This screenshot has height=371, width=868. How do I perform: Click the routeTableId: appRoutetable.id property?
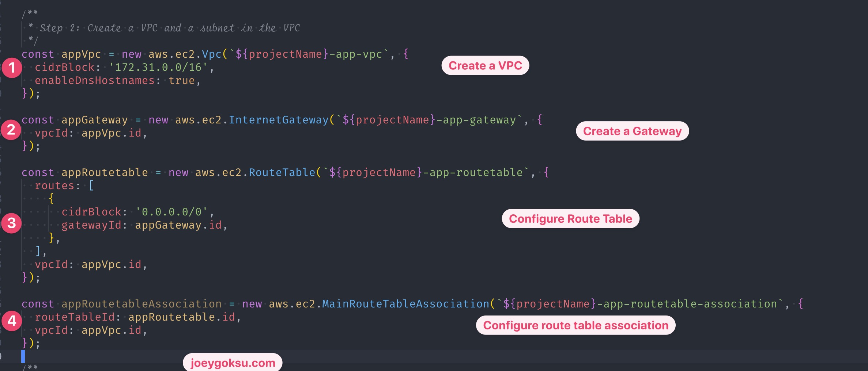[x=137, y=317]
